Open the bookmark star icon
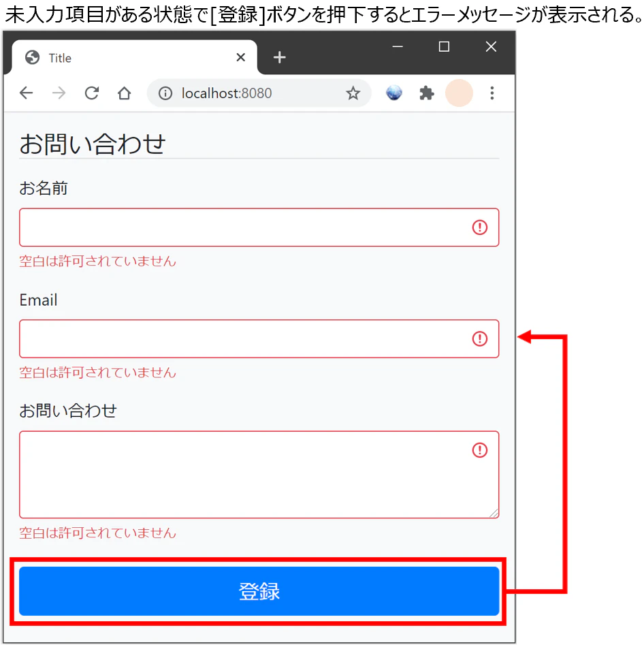Screen dimensions: 644x645 coord(353,93)
